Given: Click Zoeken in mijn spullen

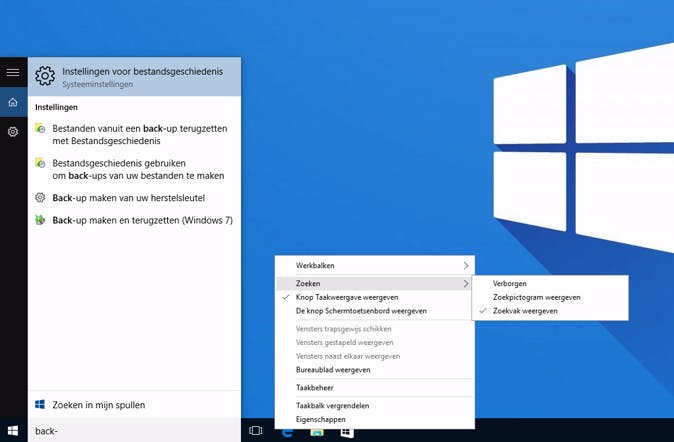Looking at the screenshot, I should tap(135, 405).
